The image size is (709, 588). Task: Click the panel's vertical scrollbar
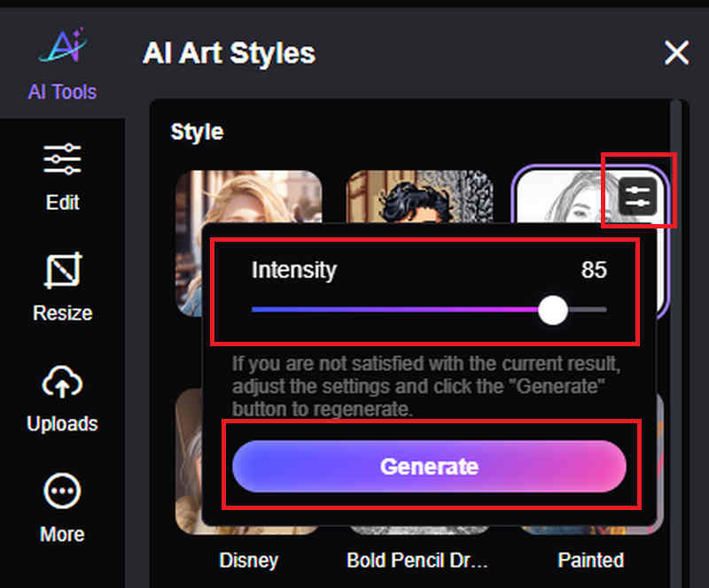point(676,266)
